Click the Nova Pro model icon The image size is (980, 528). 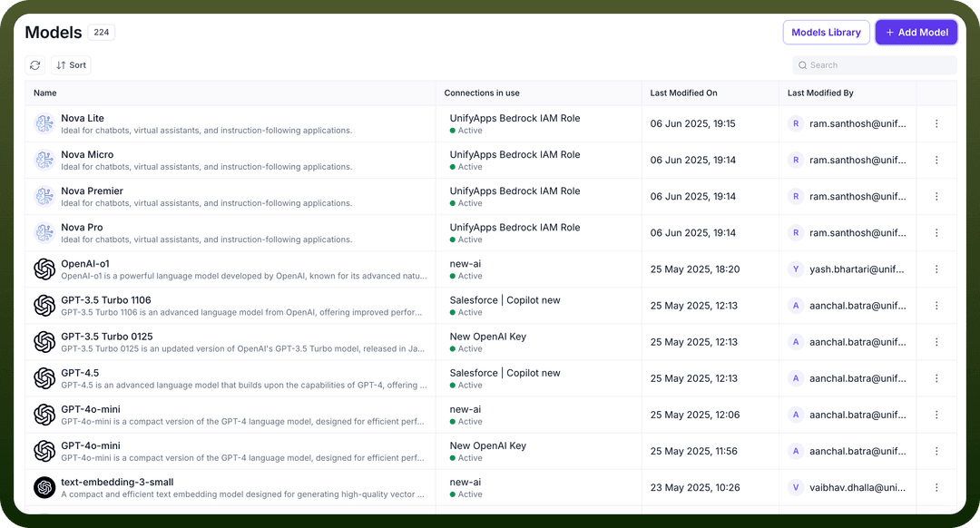point(44,232)
